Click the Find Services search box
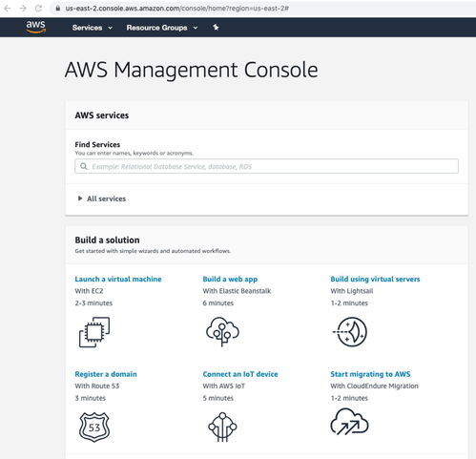Screen dimensions: 476x459 266,166
